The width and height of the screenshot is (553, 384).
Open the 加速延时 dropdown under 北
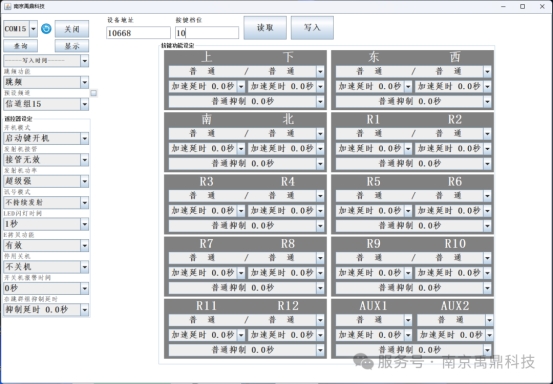[x=286, y=148]
